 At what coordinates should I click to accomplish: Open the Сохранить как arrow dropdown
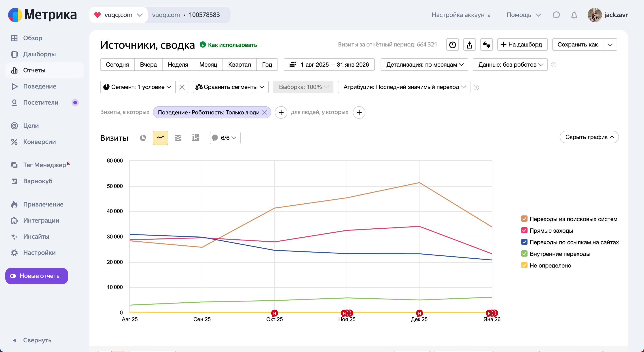tap(610, 45)
